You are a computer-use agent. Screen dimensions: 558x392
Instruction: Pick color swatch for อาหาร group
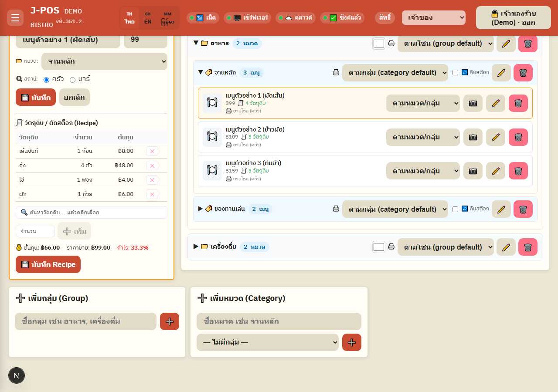tap(379, 44)
